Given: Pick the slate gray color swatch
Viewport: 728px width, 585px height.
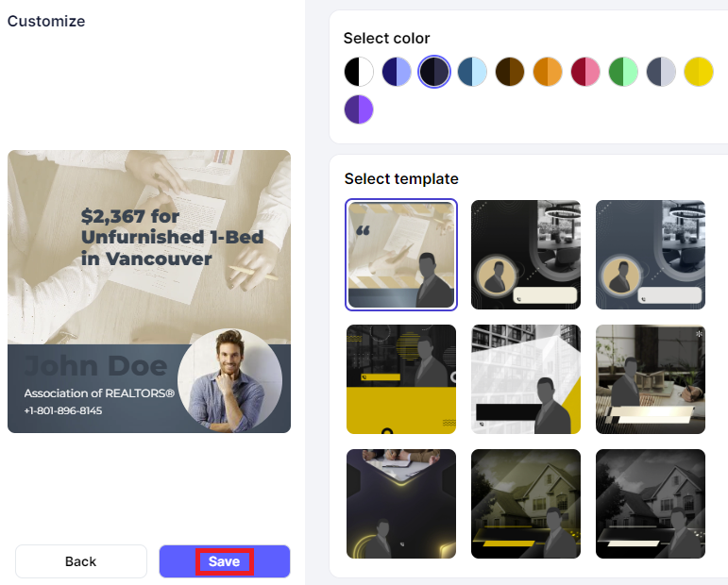Looking at the screenshot, I should point(661,72).
